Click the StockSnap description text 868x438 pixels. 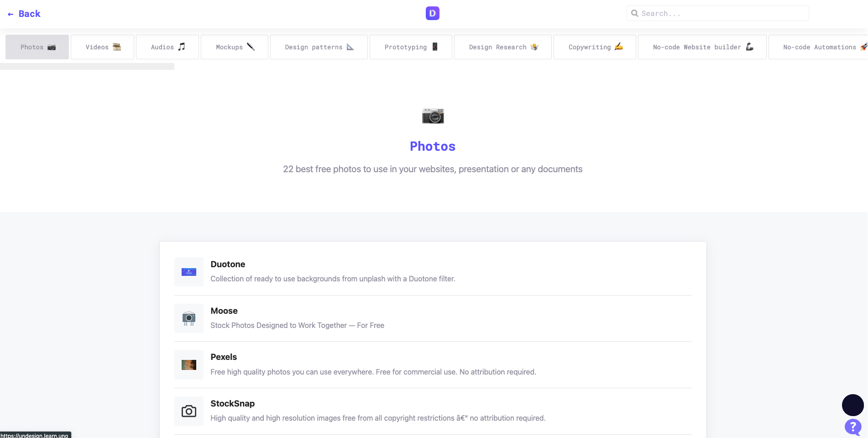378,418
